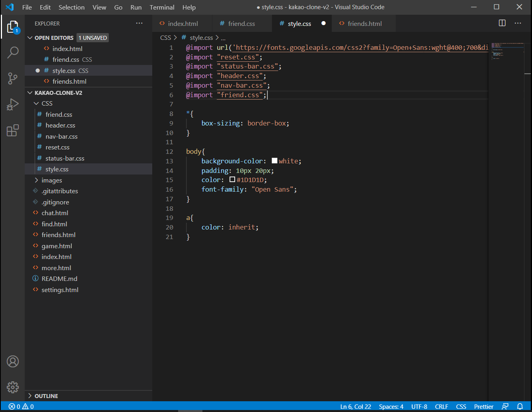Collapse the CSS folder
The height and width of the screenshot is (412, 532).
pyautogui.click(x=36, y=103)
